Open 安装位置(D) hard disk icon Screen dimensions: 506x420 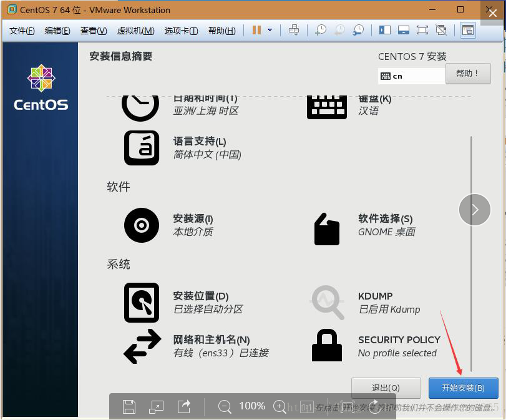click(x=142, y=303)
